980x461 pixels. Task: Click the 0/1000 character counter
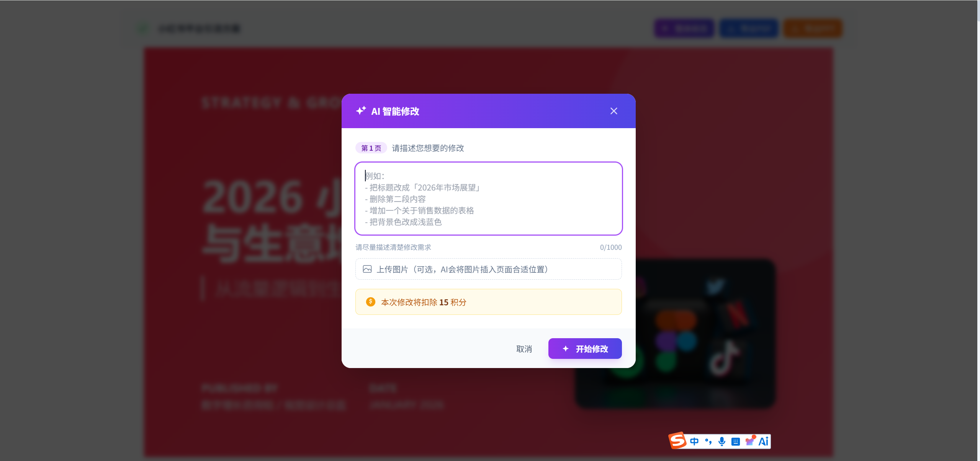tap(610, 247)
